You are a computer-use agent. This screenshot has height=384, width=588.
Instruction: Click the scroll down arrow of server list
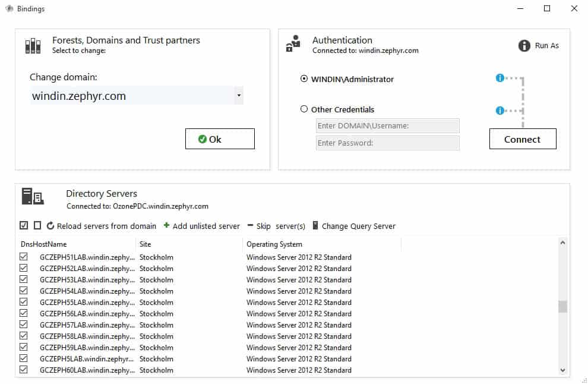562,370
